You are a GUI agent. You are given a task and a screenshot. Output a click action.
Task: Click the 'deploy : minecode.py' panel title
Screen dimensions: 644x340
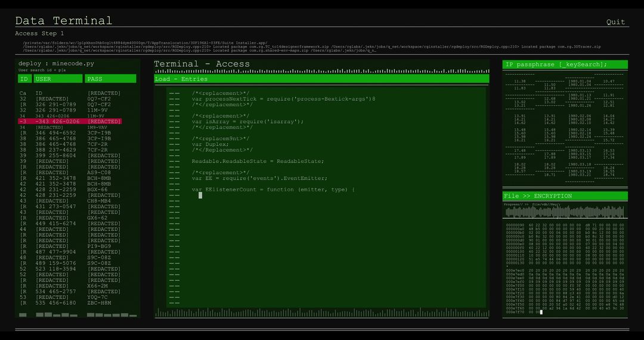point(56,64)
